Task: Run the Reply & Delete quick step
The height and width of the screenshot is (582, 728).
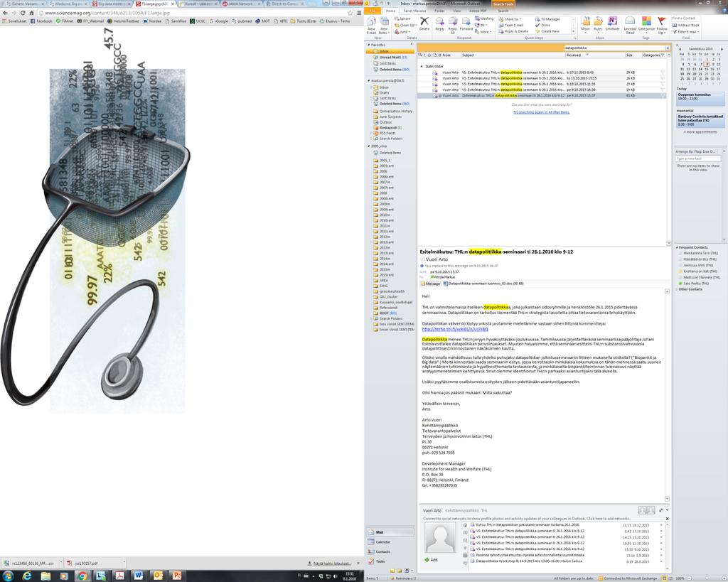Action: 513,31
